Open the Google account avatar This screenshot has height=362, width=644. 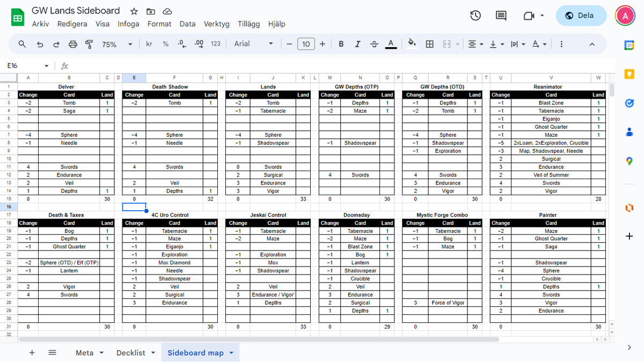click(625, 16)
